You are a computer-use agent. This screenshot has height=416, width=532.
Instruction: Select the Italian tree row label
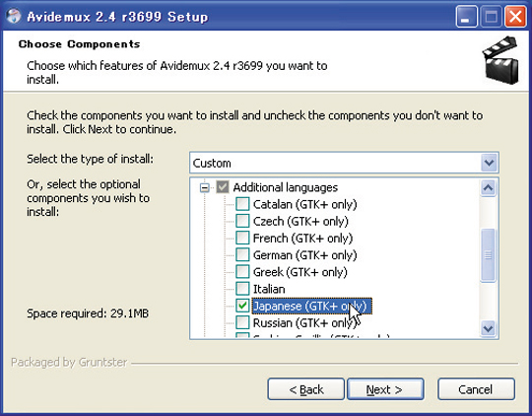(x=269, y=289)
